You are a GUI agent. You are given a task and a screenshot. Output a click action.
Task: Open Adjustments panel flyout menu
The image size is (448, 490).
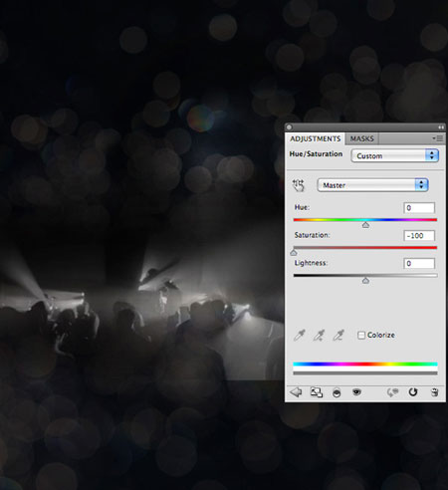coord(438,138)
